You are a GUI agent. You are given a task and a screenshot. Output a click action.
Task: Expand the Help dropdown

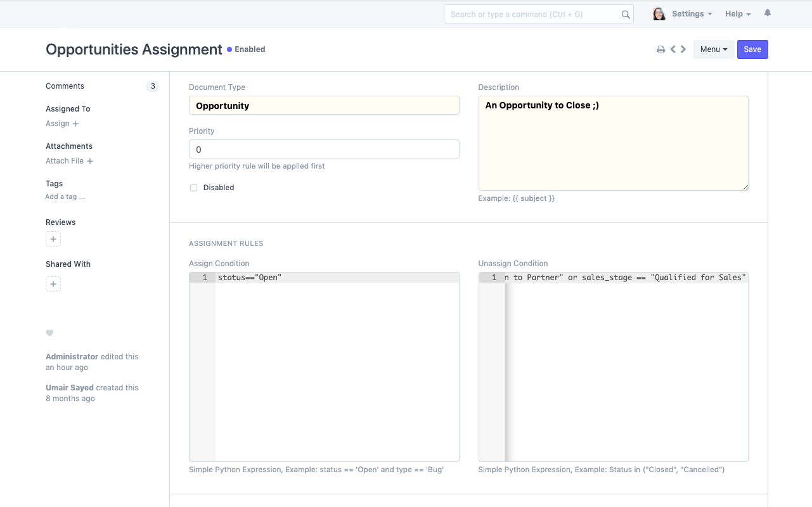coord(738,14)
